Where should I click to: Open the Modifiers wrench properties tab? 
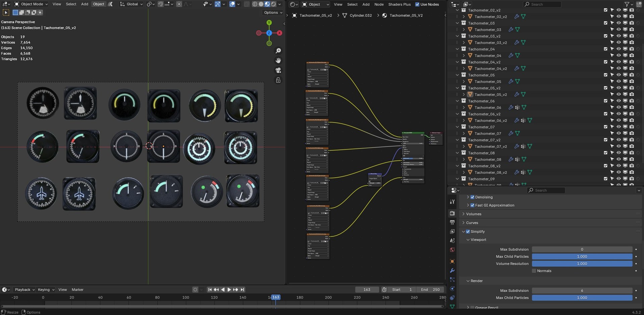point(452,271)
